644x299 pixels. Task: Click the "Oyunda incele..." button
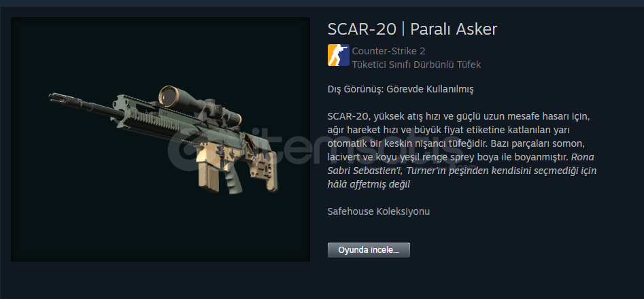369,250
